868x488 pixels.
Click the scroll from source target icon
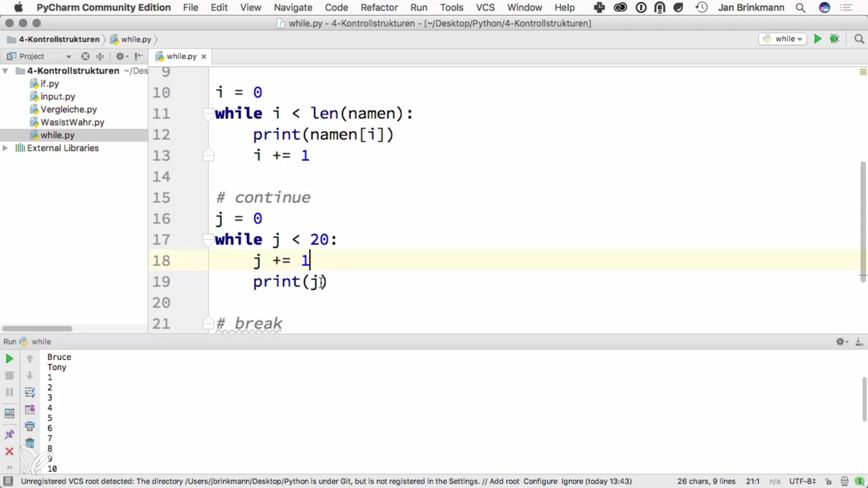[85, 56]
